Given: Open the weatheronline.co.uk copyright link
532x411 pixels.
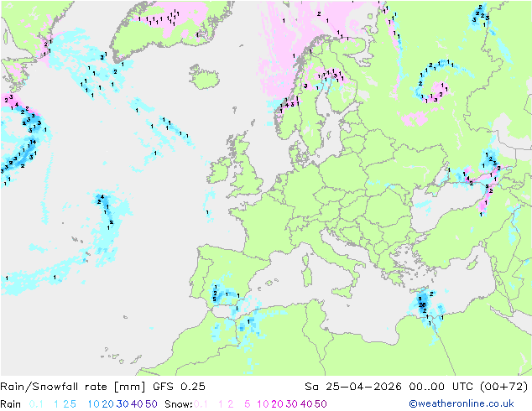Looking at the screenshot, I should (462, 404).
